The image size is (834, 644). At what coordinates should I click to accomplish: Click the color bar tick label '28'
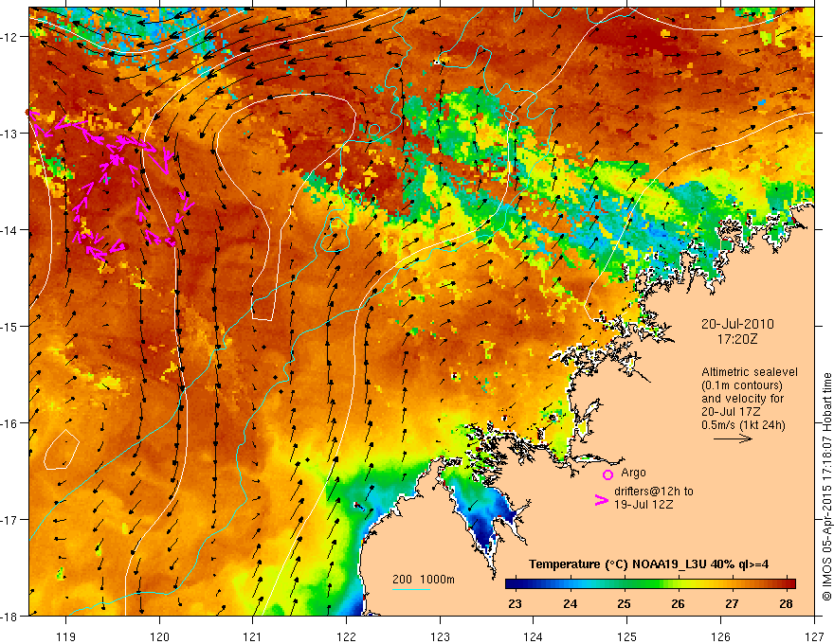point(786,603)
